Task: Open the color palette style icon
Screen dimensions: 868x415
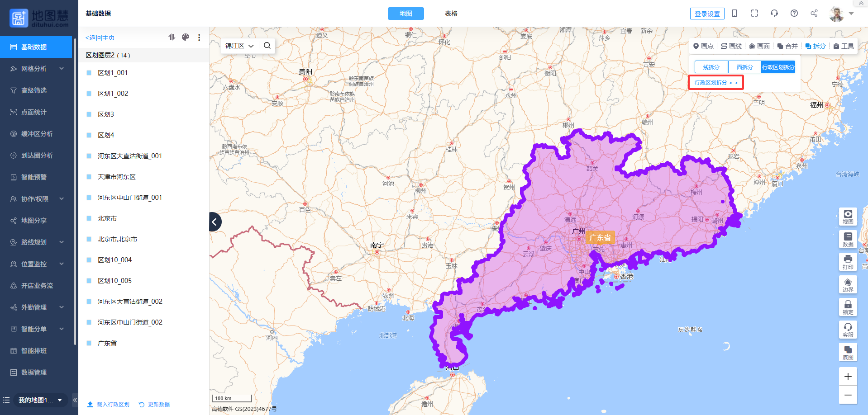Action: tap(186, 38)
